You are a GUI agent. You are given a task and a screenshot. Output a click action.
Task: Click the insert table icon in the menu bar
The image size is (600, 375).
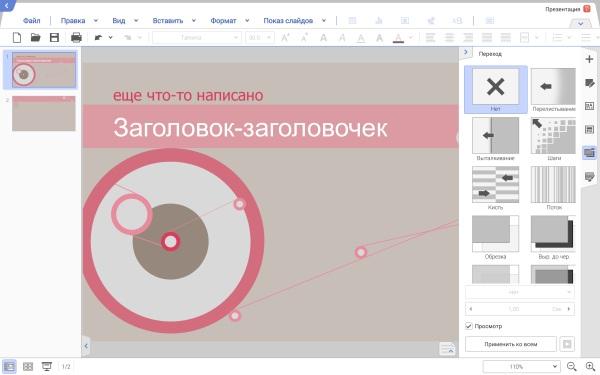352,21
